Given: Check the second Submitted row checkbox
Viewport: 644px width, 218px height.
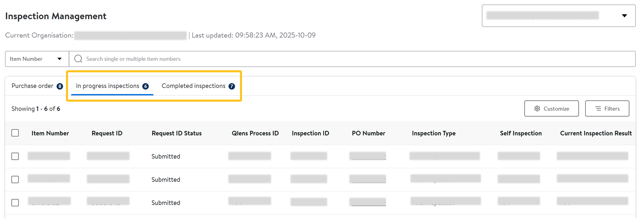Looking at the screenshot, I should 15,179.
